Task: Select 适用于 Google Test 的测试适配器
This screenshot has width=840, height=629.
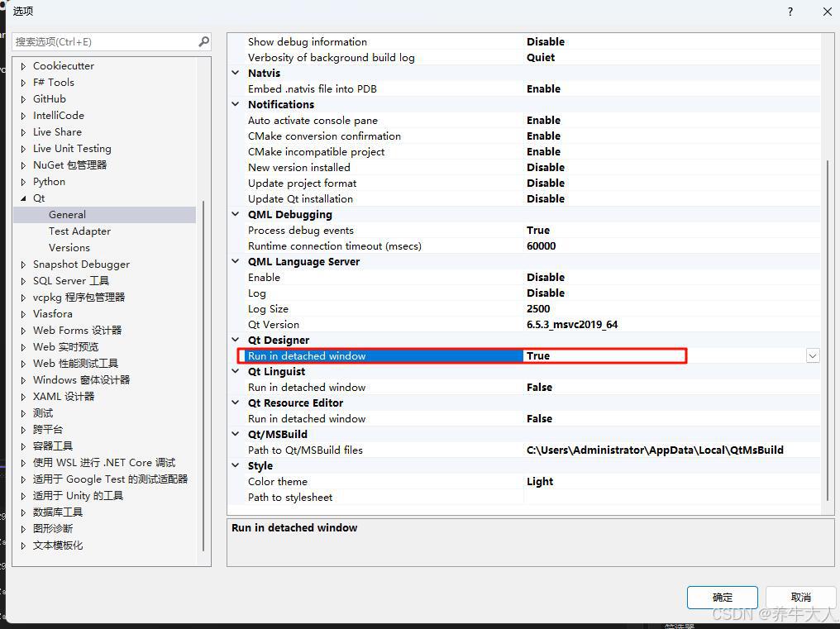Action: click(110, 479)
